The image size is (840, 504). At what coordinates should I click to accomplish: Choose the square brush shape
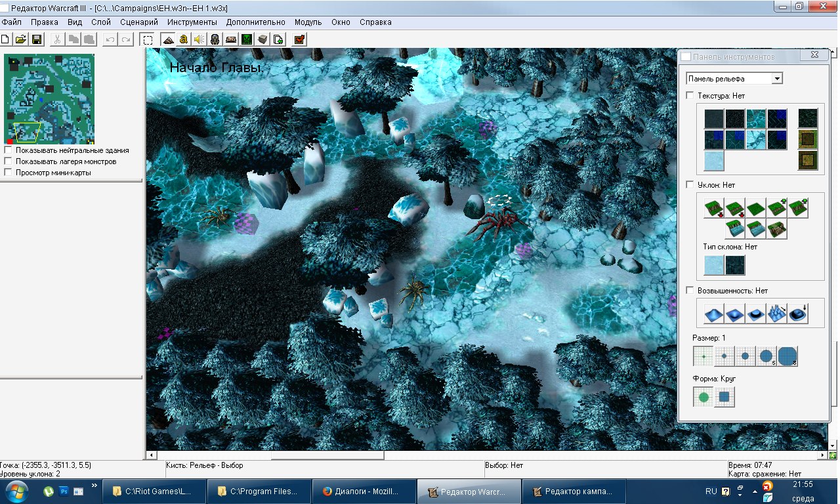click(724, 397)
